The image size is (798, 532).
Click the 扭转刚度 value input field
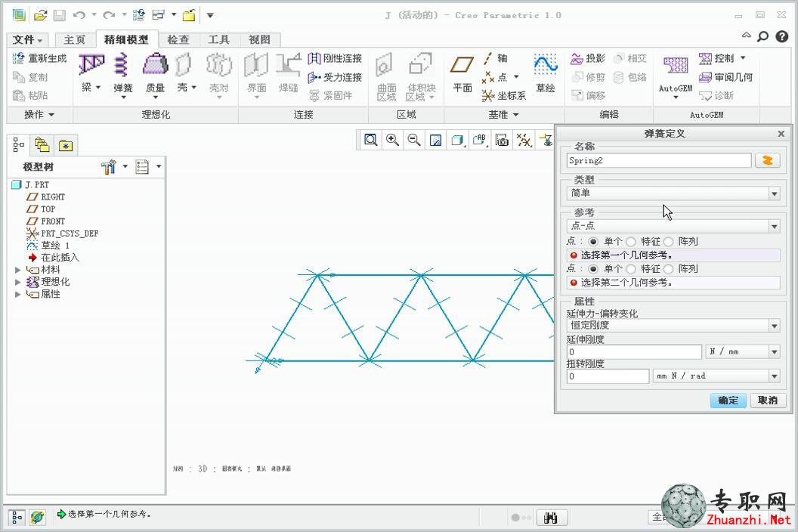(x=608, y=376)
